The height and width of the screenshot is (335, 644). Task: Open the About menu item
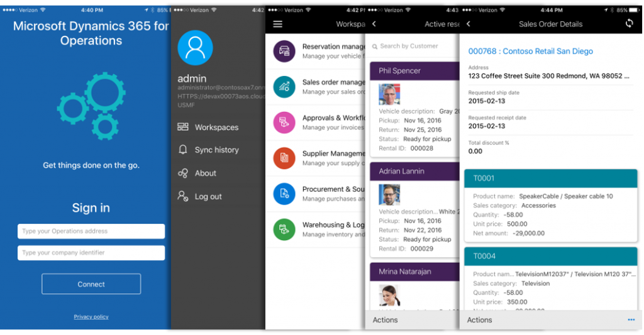pos(206,173)
